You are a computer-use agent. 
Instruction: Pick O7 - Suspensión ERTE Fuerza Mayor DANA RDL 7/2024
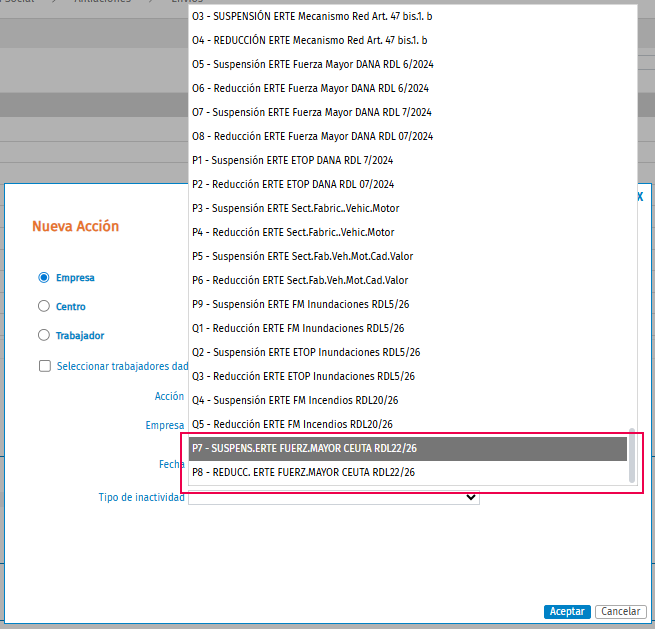[x=408, y=112]
